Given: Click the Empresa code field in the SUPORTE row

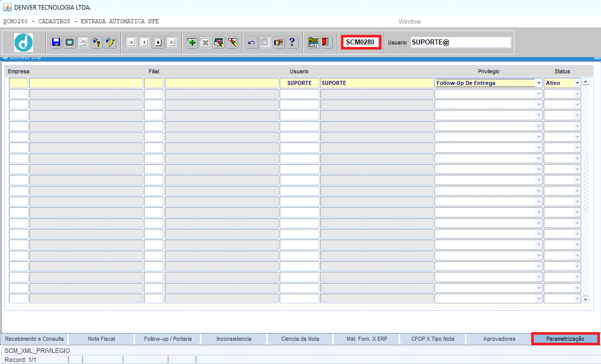Looking at the screenshot, I should tap(18, 83).
